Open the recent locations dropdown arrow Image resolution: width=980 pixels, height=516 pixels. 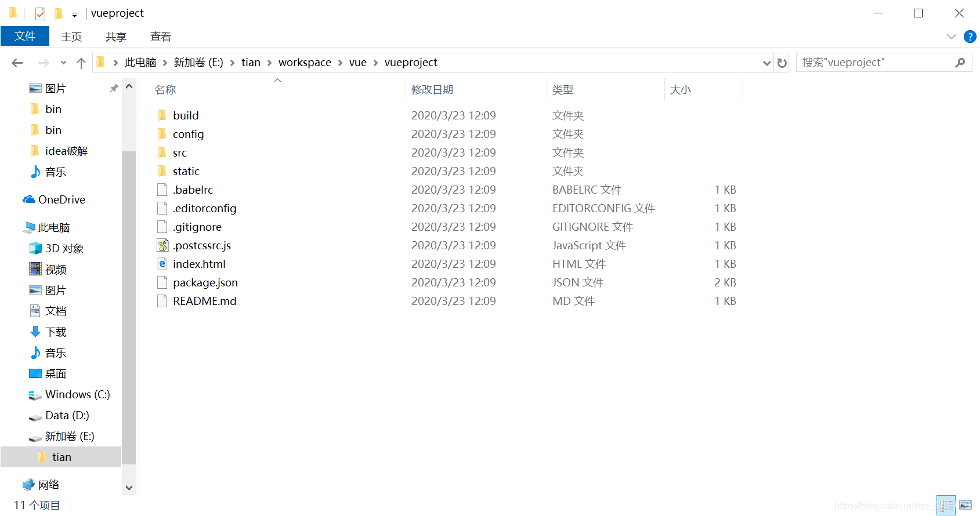tap(63, 63)
